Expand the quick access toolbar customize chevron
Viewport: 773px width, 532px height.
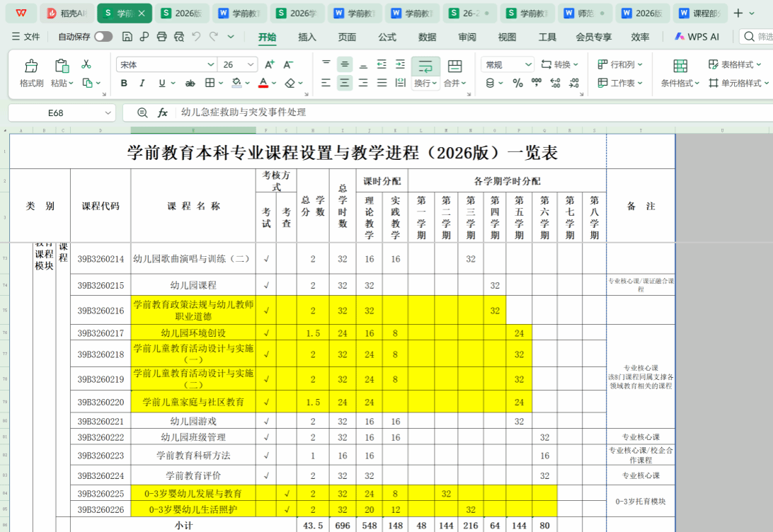[x=231, y=37]
